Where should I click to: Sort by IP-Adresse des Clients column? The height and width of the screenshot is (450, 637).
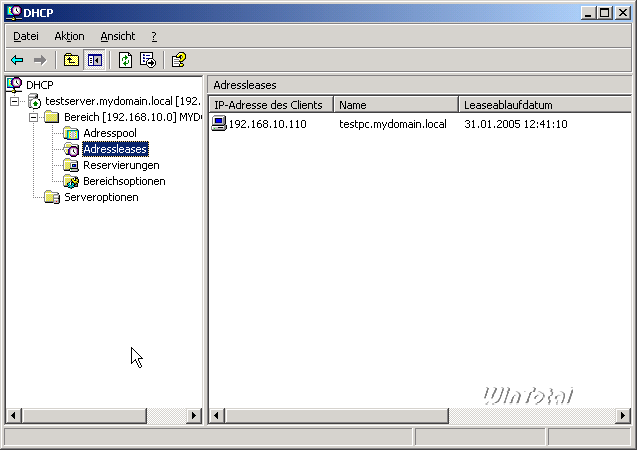click(271, 105)
